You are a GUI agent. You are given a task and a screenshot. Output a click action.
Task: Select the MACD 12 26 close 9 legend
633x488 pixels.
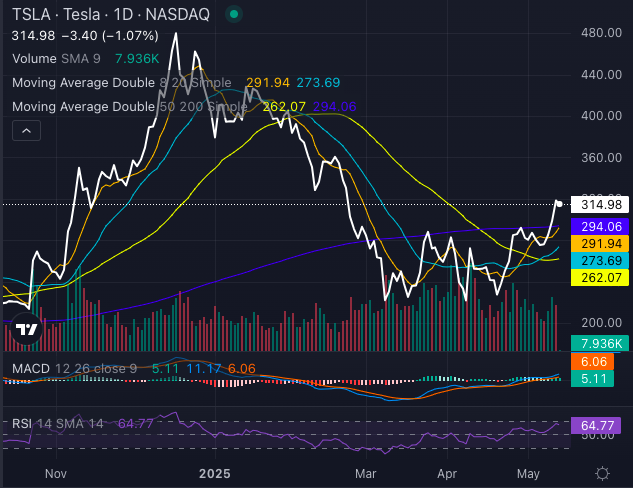[x=74, y=369]
